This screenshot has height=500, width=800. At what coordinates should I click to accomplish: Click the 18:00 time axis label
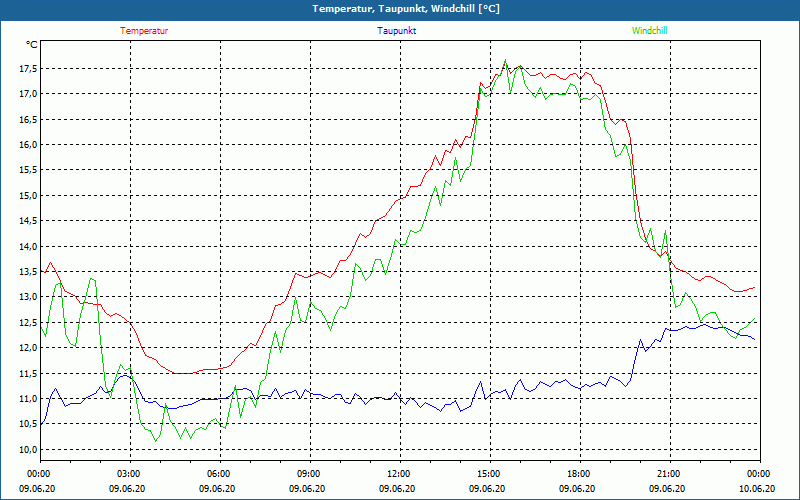point(580,474)
